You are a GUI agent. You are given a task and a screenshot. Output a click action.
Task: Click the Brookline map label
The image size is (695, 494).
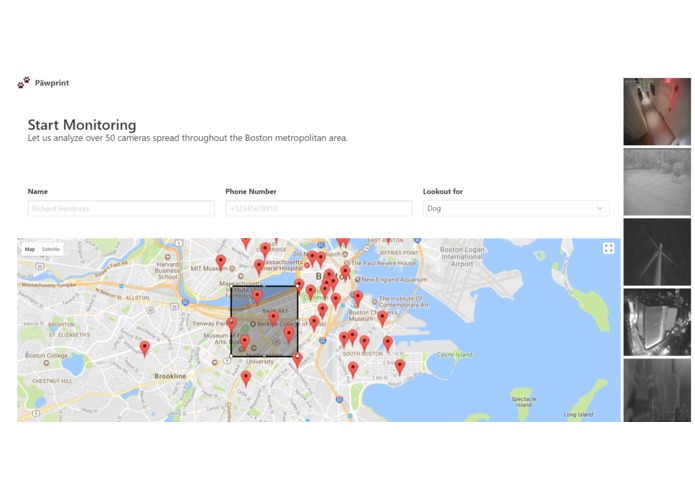click(170, 376)
